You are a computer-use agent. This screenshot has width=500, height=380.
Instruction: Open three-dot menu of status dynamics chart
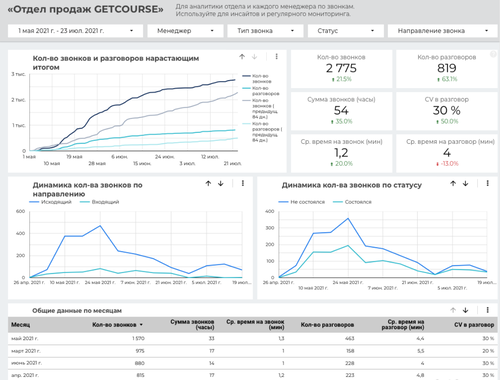click(487, 183)
